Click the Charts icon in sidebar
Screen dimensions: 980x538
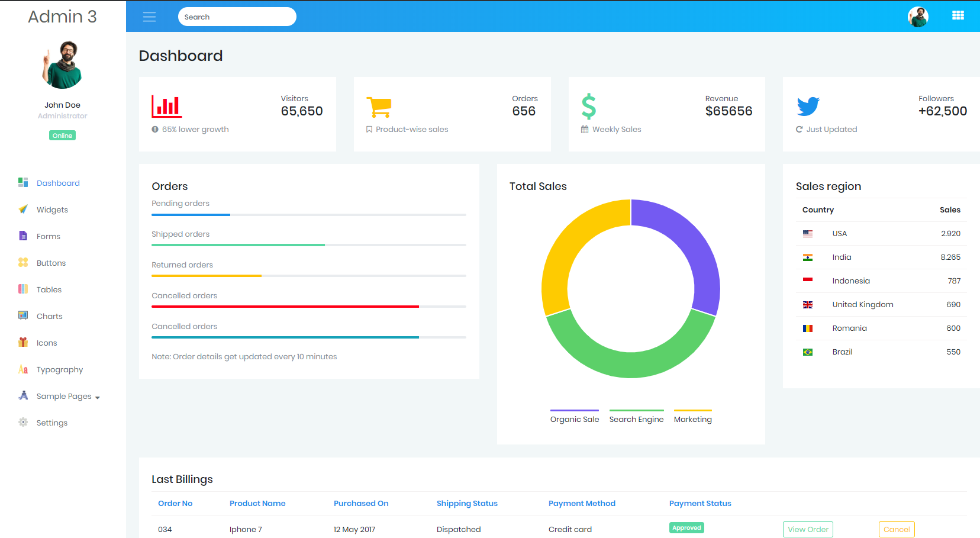coord(23,316)
